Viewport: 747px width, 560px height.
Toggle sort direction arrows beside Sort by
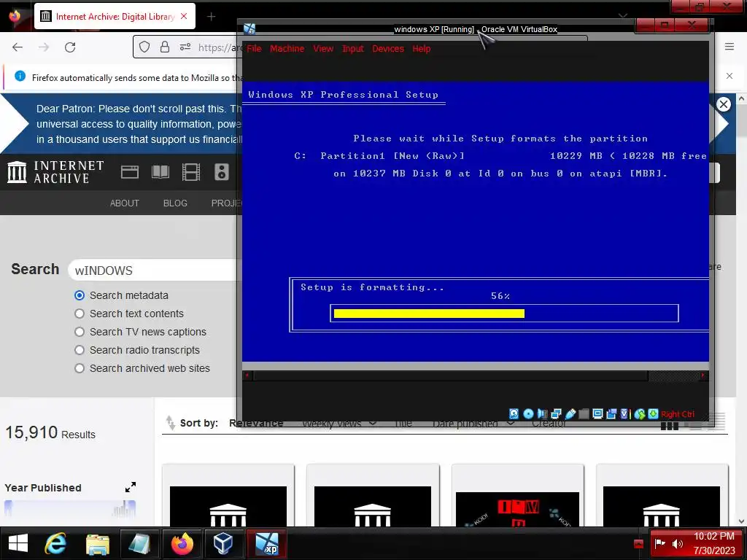(x=170, y=423)
